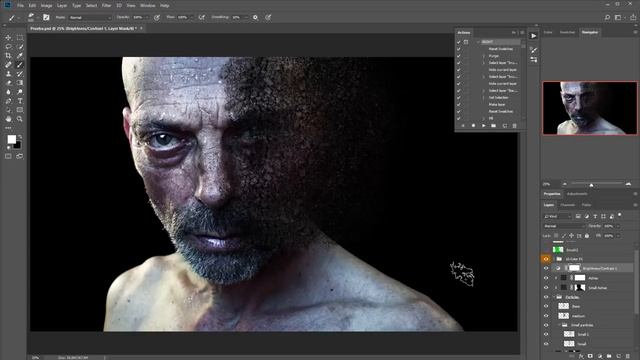Select the Lasso tool
Image resolution: width=640 pixels, height=360 pixels.
click(8, 47)
